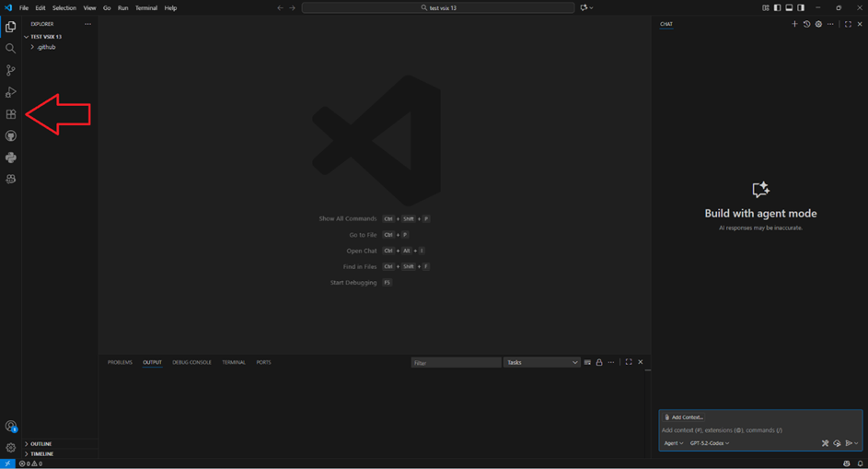
Task: Click the test vsix 13 command center search
Action: [x=438, y=7]
